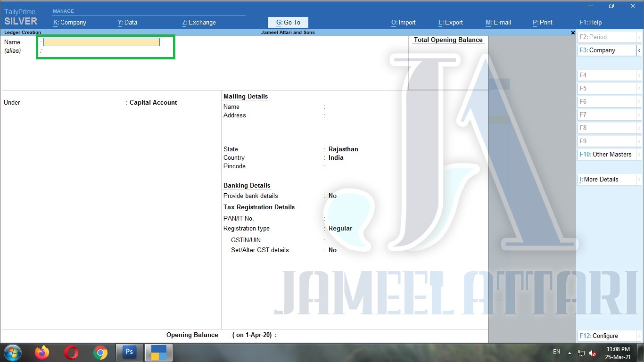The width and height of the screenshot is (644, 362).
Task: Click the India country value
Action: click(336, 157)
